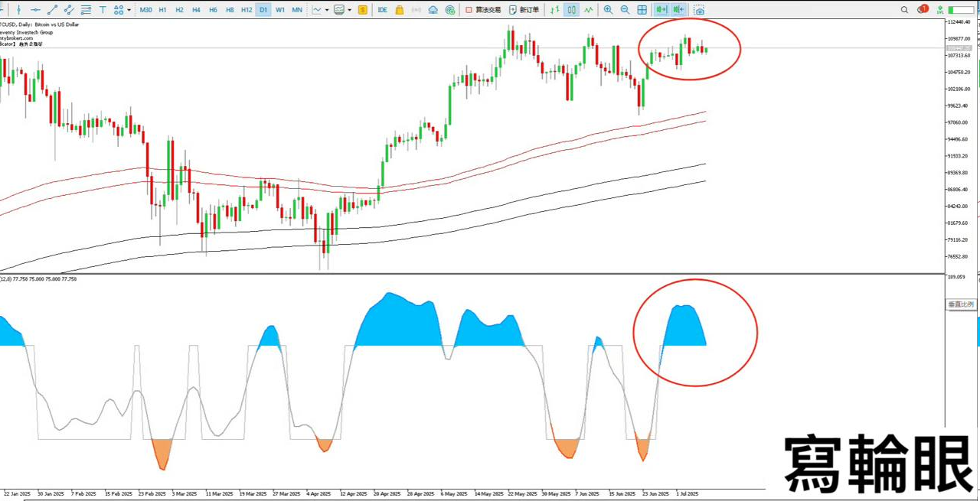The height and width of the screenshot is (501, 980).
Task: Enable algo trading (算法交易)
Action: 482,10
